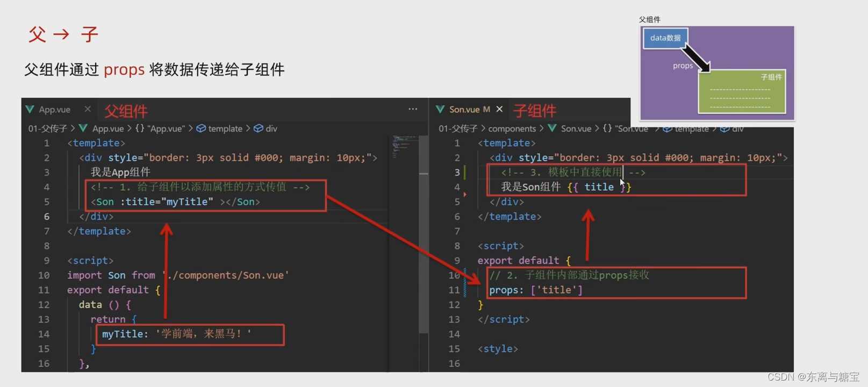Click the <script> tag line in App.vue
The image size is (868, 387).
point(90,260)
